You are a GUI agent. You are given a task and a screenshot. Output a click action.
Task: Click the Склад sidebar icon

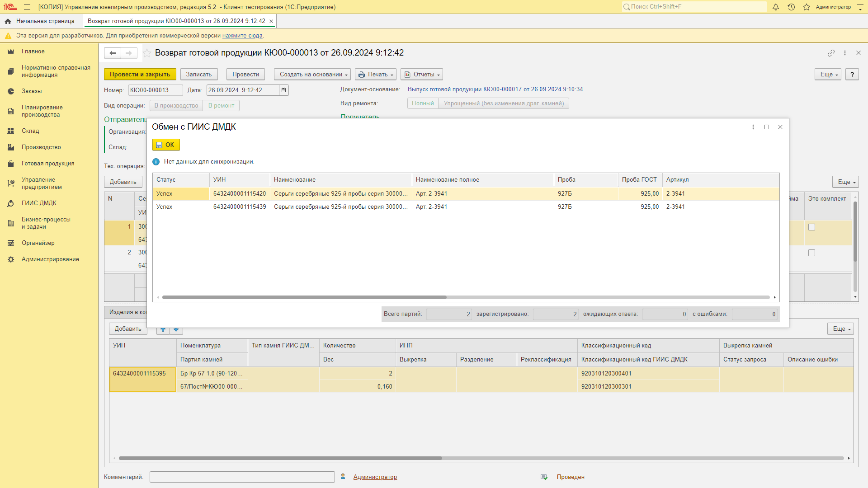pos(11,131)
